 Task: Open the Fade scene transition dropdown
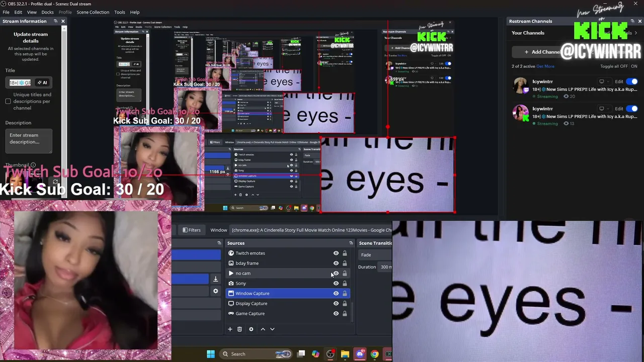click(x=375, y=255)
